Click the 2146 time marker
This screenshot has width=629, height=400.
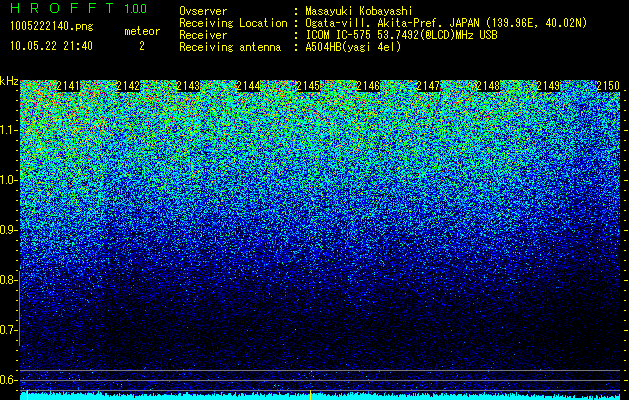(368, 86)
